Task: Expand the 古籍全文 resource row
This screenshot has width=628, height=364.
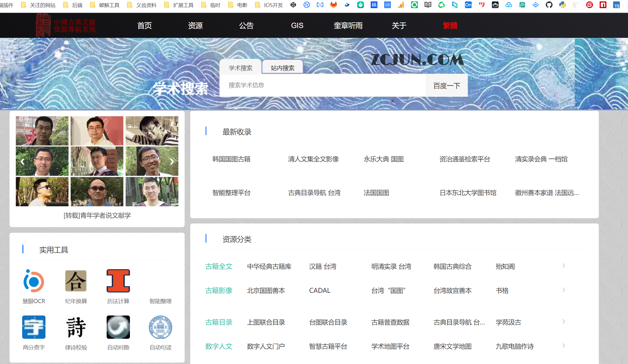Action: point(564,266)
